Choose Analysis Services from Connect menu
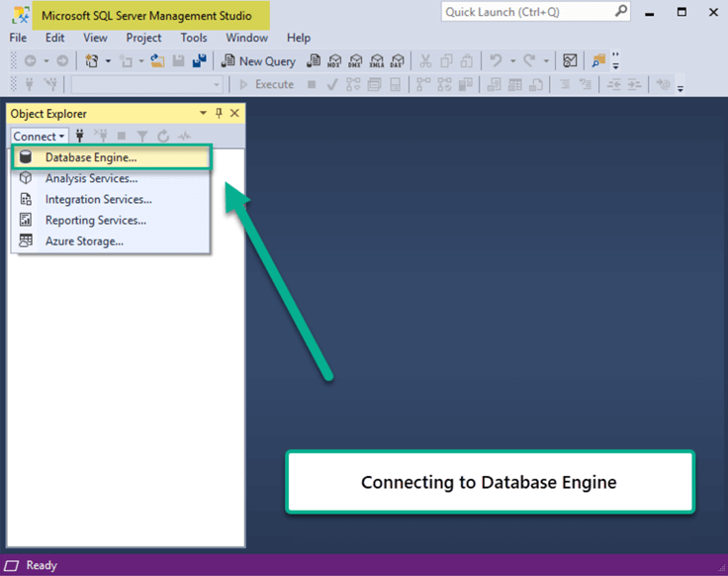 (112, 178)
